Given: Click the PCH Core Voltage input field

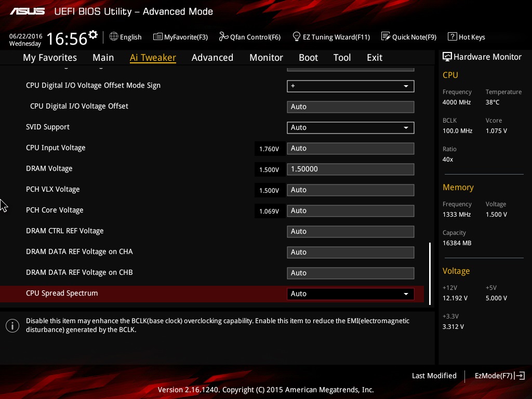Looking at the screenshot, I should 351,211.
